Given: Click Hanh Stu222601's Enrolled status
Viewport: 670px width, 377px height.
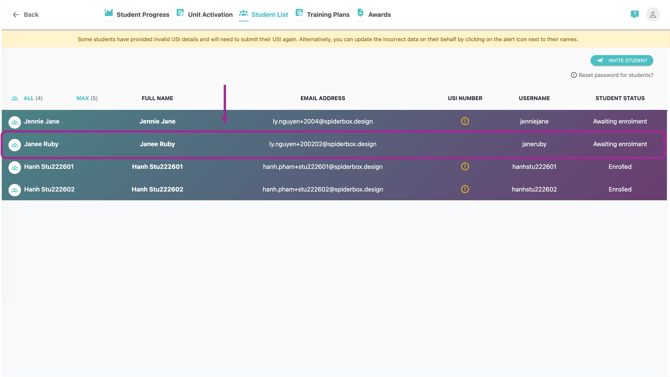Looking at the screenshot, I should point(620,167).
